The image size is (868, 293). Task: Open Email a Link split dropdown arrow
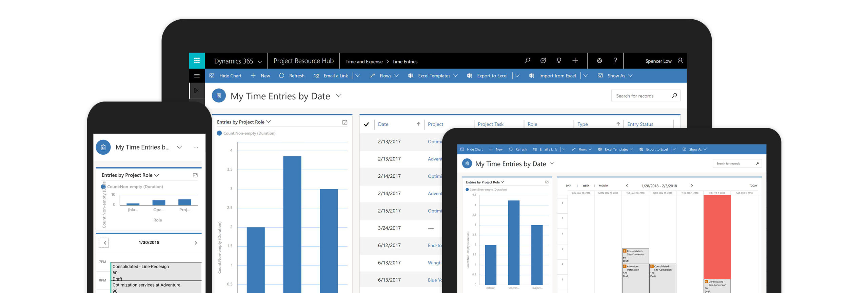pyautogui.click(x=357, y=76)
